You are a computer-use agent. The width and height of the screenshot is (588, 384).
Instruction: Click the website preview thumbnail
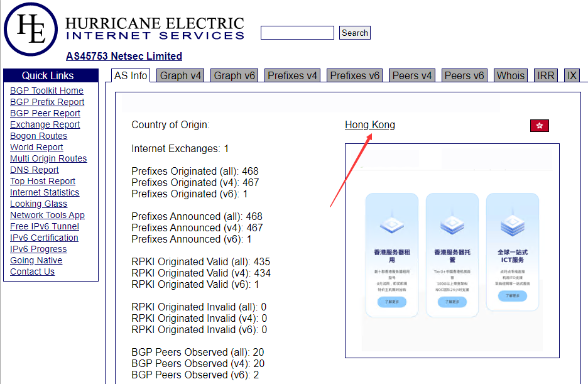coord(452,251)
